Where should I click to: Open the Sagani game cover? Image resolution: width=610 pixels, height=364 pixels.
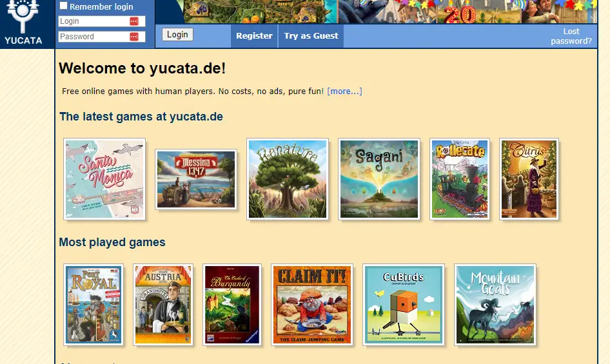(x=379, y=179)
